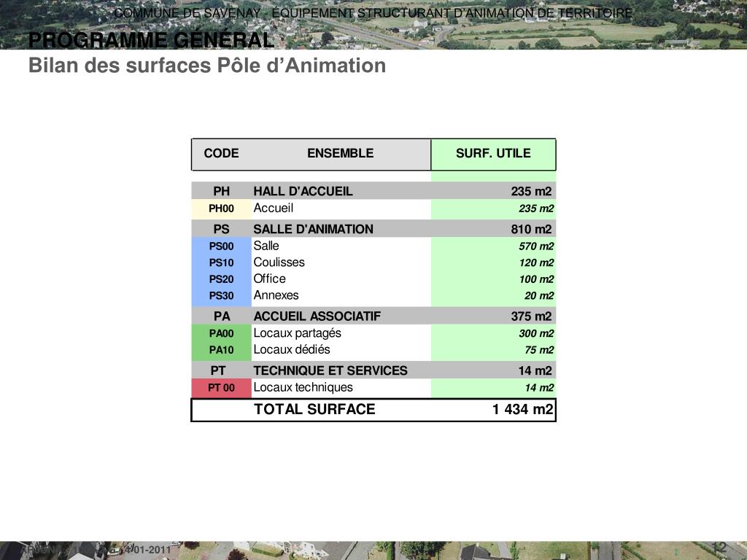Click the '120 m2' value
This screenshot has width=747, height=560.
coord(536,262)
